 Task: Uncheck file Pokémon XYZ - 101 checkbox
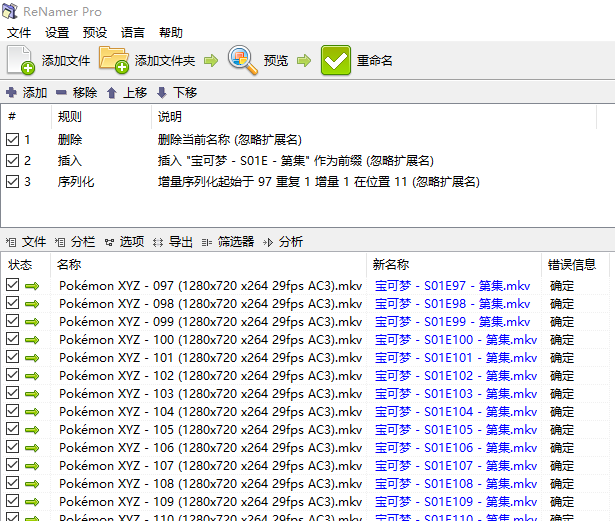tap(13, 357)
